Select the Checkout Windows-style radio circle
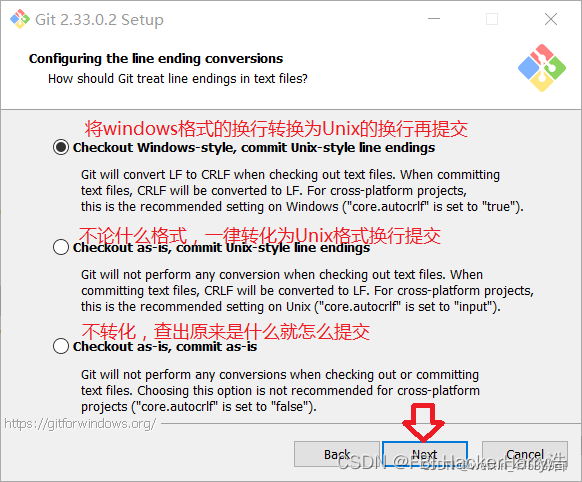Screen dimensions: 582x482 click(61, 147)
